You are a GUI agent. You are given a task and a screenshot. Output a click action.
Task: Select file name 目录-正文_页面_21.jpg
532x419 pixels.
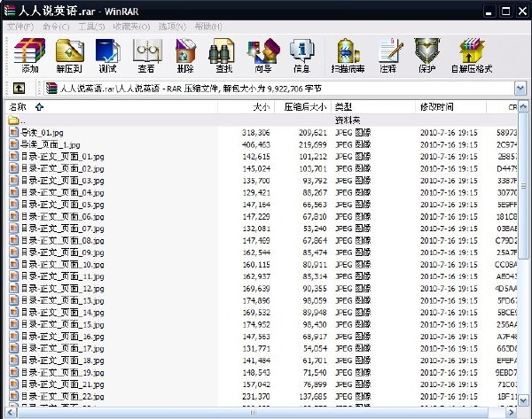(x=62, y=384)
